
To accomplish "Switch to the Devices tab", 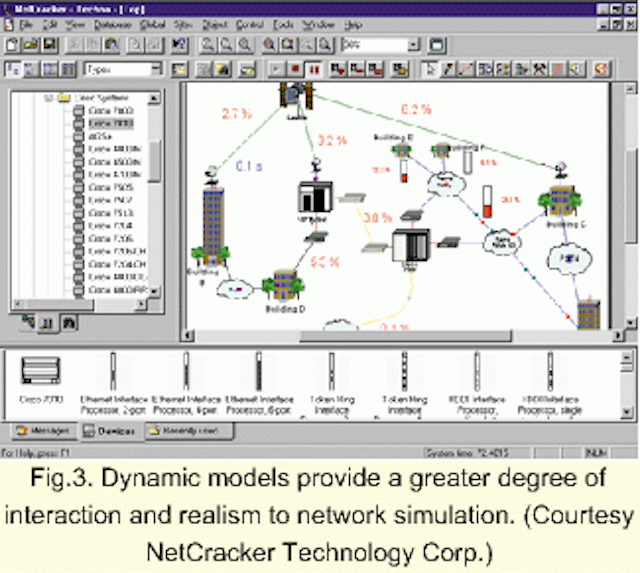I will tap(110, 431).
